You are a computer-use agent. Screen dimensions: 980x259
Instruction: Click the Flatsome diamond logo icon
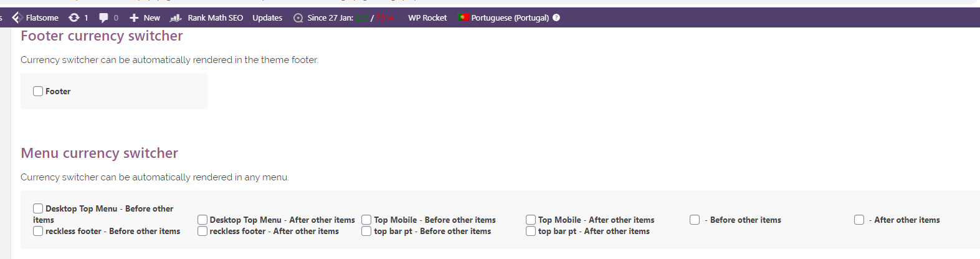coord(17,17)
